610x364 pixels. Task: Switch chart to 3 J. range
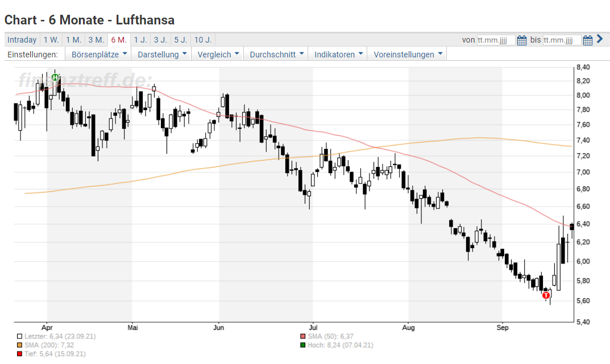click(160, 40)
